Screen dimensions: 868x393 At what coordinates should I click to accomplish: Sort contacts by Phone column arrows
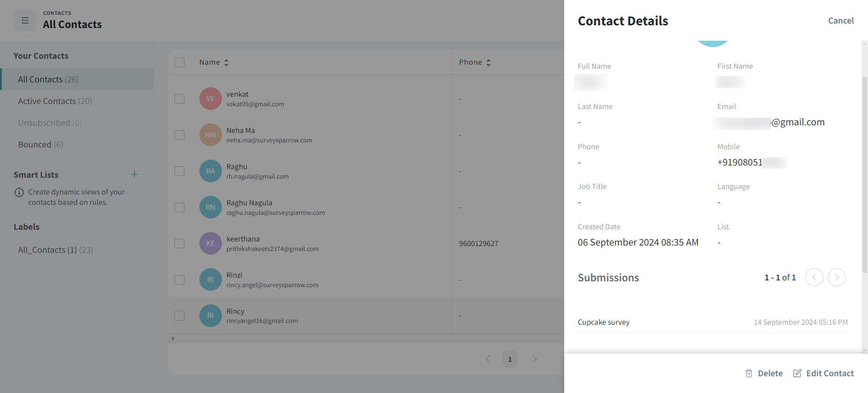[x=488, y=62]
